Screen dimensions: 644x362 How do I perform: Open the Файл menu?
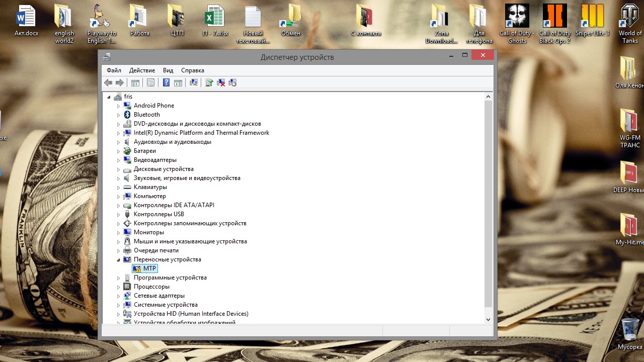[114, 70]
